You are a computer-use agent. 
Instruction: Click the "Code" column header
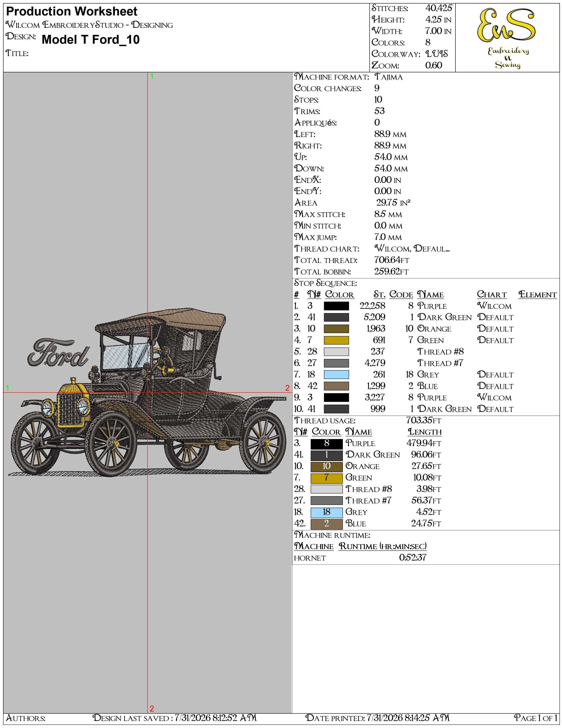(x=401, y=295)
